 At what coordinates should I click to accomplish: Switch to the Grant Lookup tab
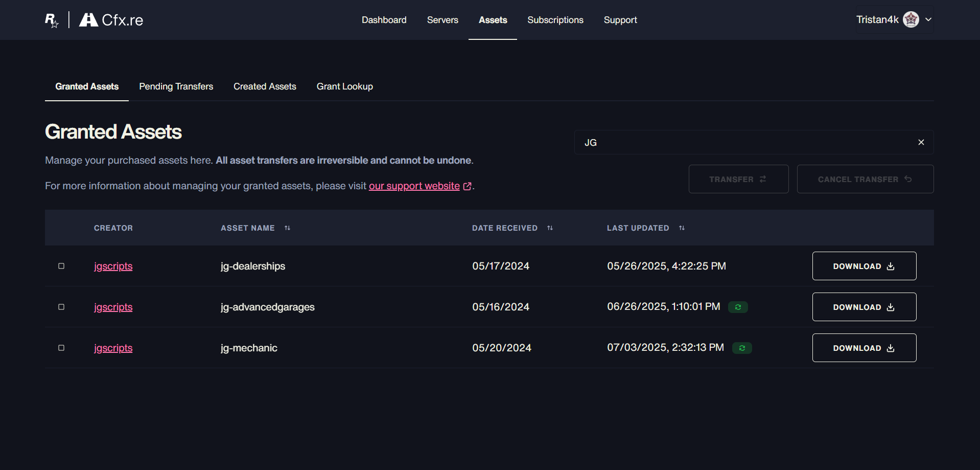[x=345, y=86]
